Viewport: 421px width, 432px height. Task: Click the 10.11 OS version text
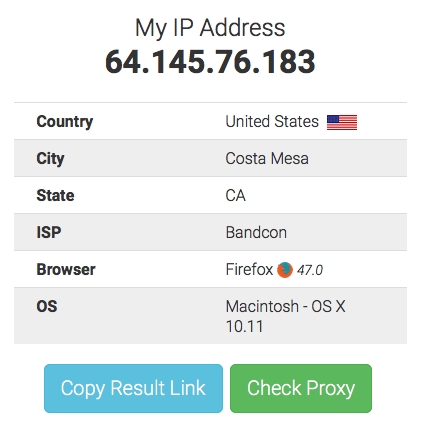(x=244, y=326)
